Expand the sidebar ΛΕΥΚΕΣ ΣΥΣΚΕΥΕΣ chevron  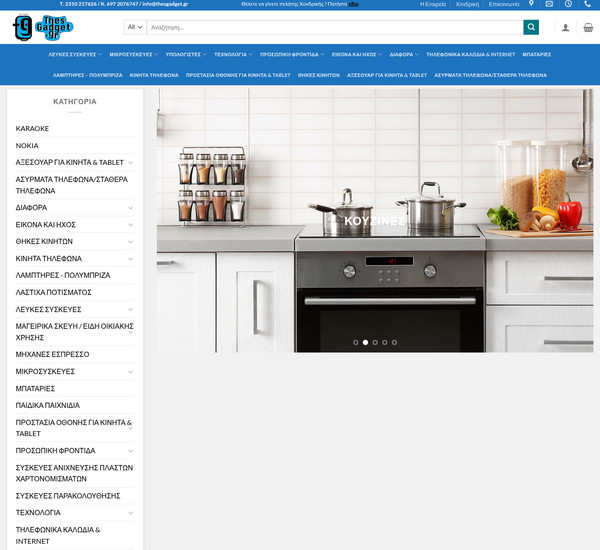tap(130, 309)
